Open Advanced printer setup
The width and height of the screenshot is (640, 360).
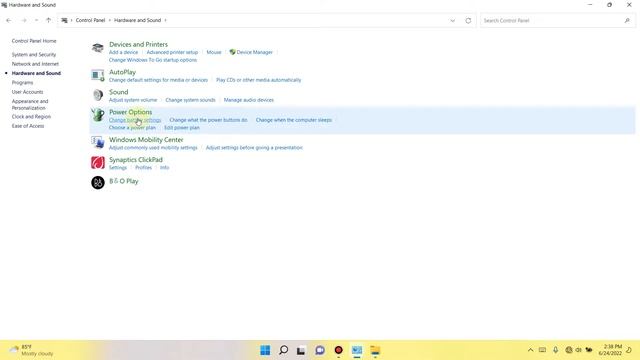coord(172,52)
